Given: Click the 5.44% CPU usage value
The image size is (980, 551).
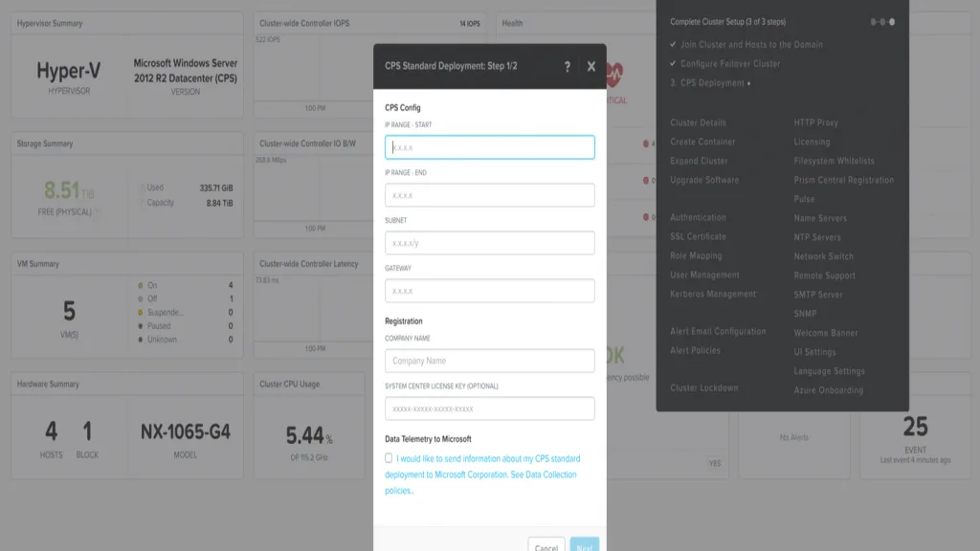Looking at the screenshot, I should 309,435.
